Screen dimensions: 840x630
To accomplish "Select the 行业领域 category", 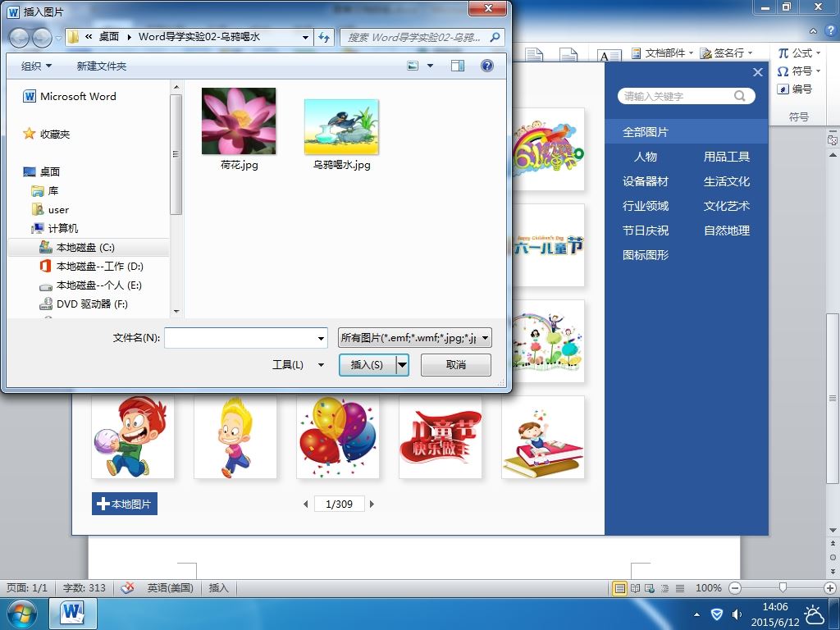I will (645, 206).
